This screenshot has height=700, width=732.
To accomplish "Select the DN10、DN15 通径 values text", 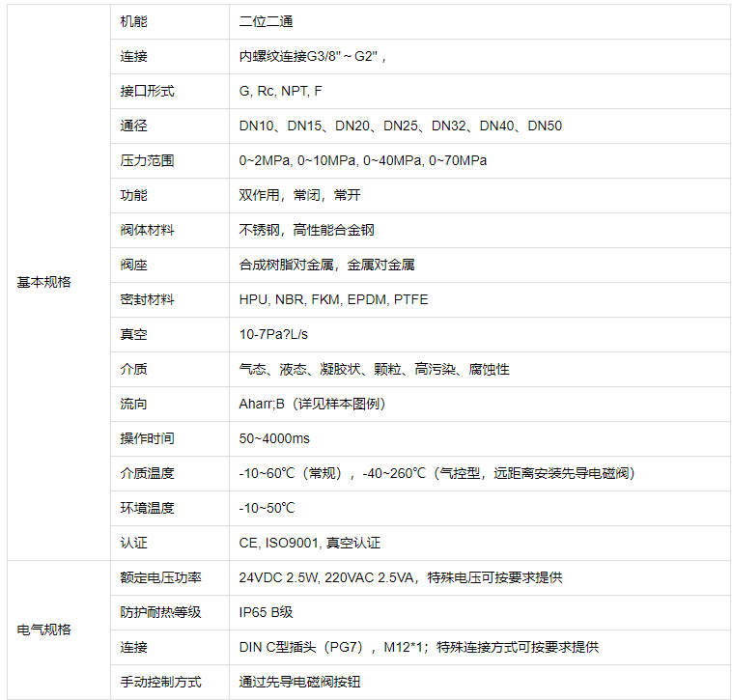I will pos(400,126).
